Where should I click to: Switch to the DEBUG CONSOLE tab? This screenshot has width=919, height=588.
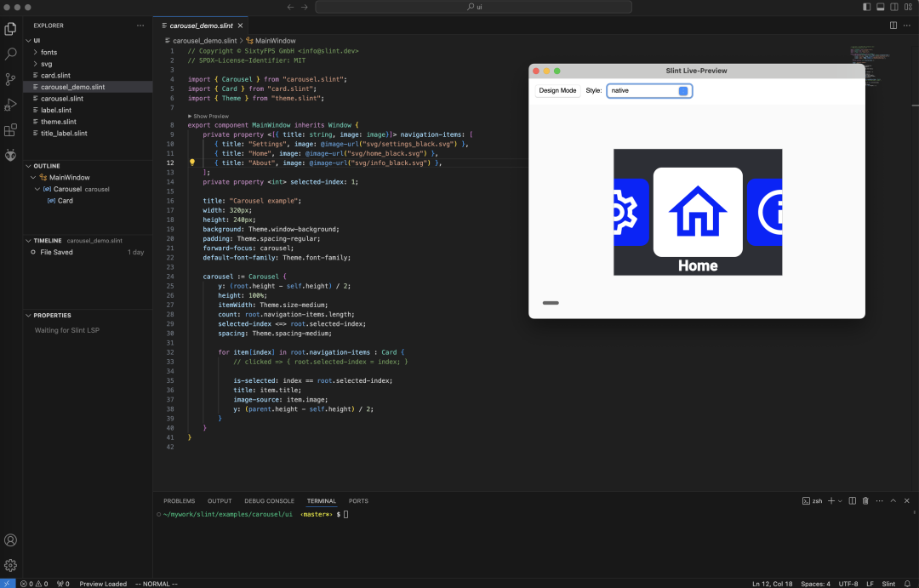(269, 500)
